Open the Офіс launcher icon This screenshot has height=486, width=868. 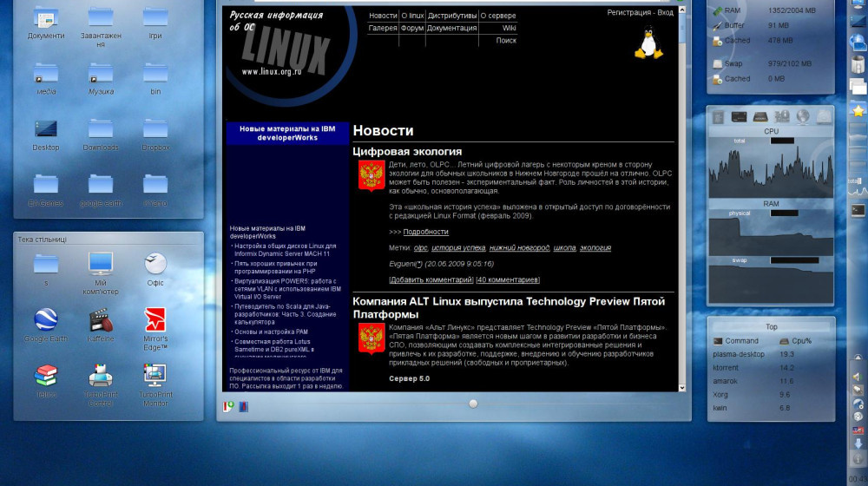point(155,269)
